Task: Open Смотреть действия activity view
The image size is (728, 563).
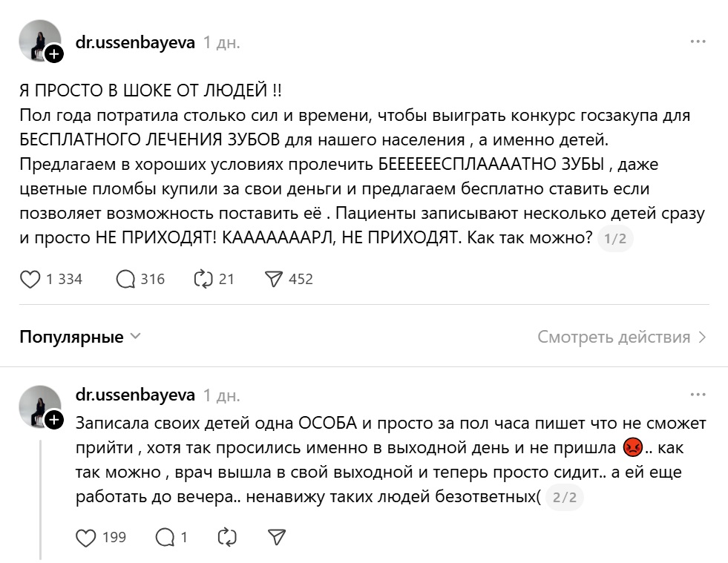Action: pos(622,338)
